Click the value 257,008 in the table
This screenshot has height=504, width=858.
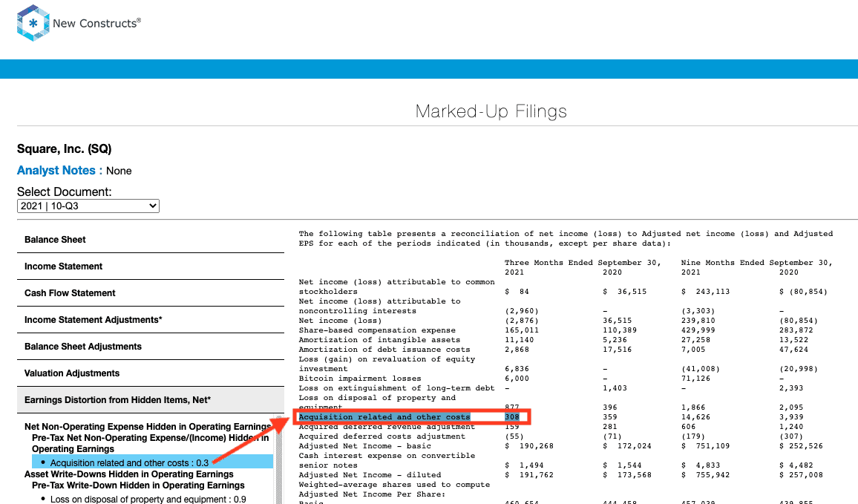click(x=806, y=475)
